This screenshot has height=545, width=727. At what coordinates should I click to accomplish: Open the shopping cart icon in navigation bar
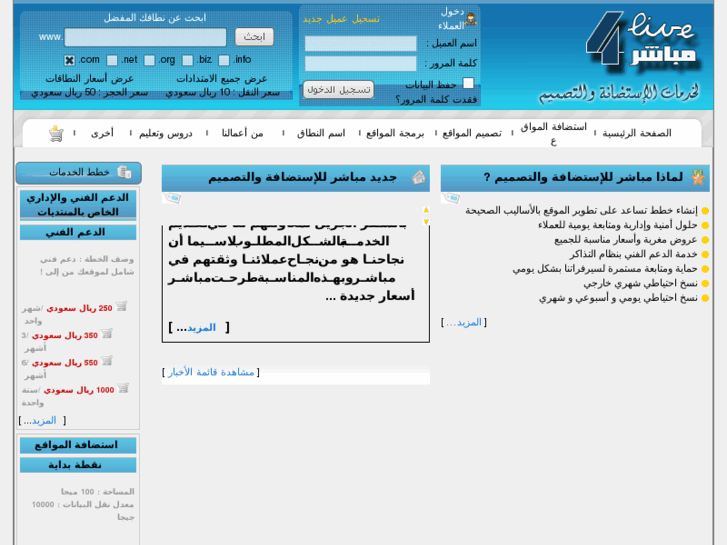(x=56, y=134)
